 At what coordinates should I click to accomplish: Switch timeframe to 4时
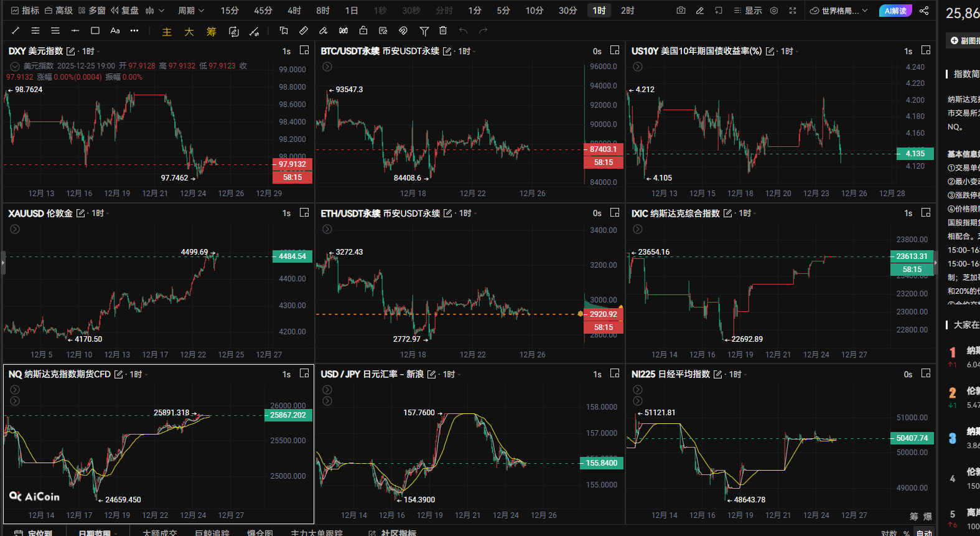[x=294, y=11]
